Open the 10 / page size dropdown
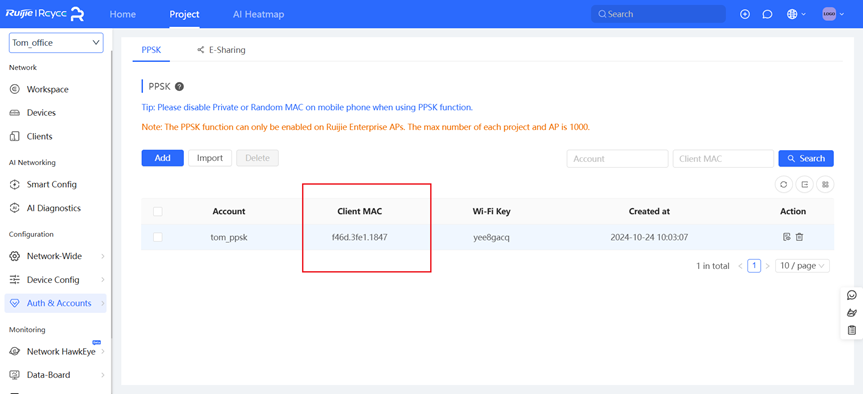This screenshot has width=863, height=394. [x=802, y=266]
